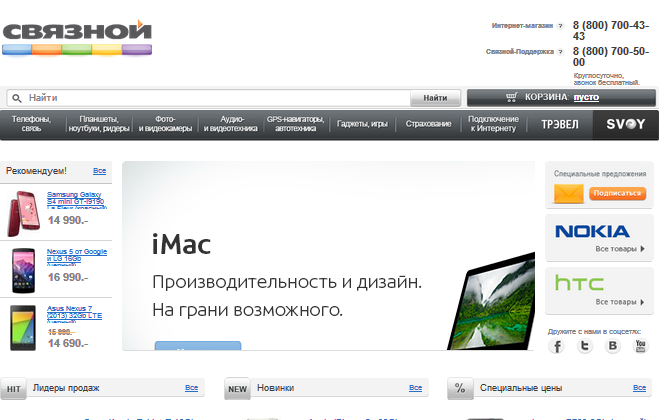Open the YouTube social icon
This screenshot has width=672, height=420.
coord(640,345)
